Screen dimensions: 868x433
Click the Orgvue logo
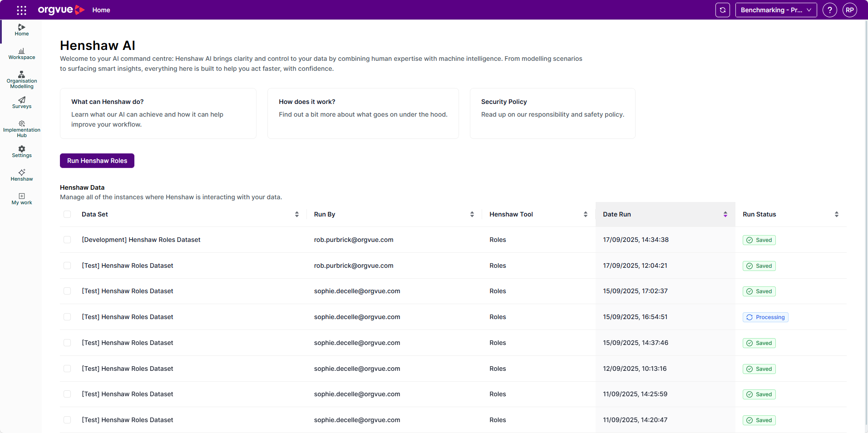(x=61, y=10)
